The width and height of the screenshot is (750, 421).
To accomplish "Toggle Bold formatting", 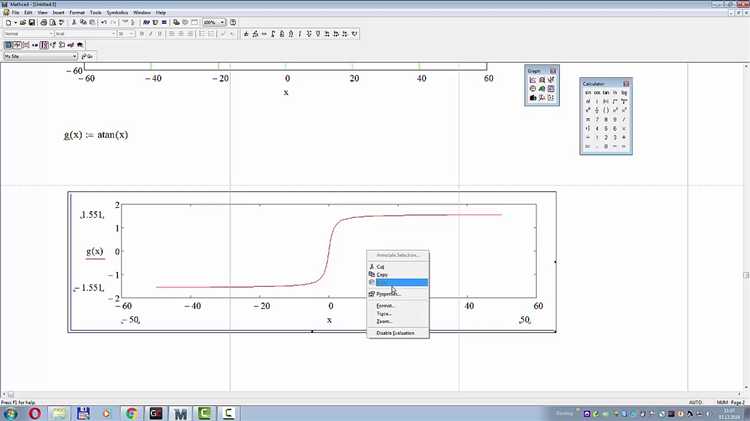I will click(x=142, y=34).
